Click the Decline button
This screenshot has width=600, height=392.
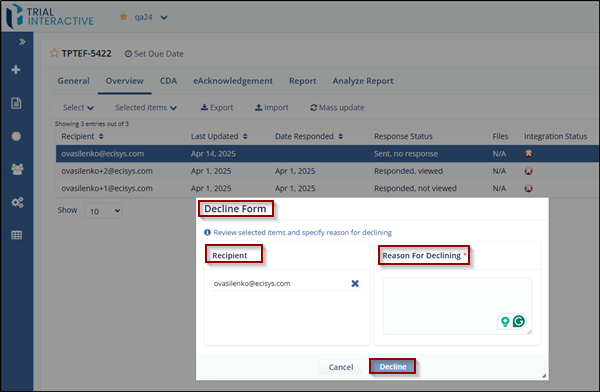coord(393,367)
